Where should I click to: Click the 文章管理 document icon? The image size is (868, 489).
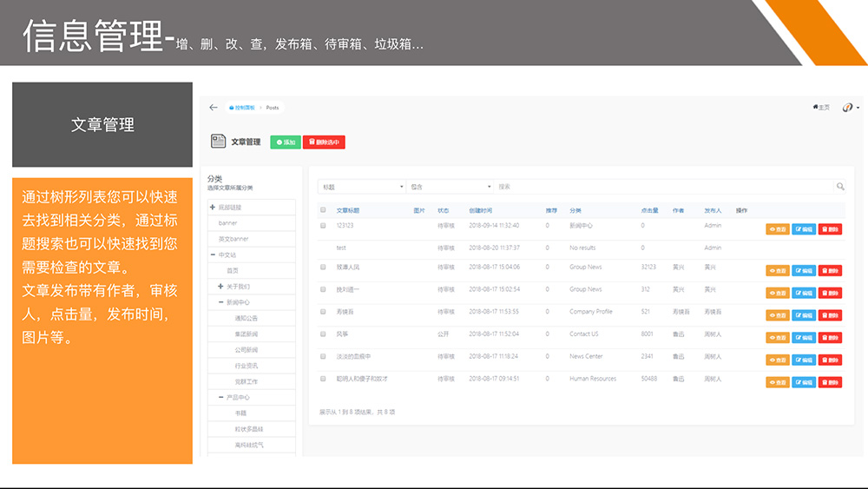click(x=218, y=142)
